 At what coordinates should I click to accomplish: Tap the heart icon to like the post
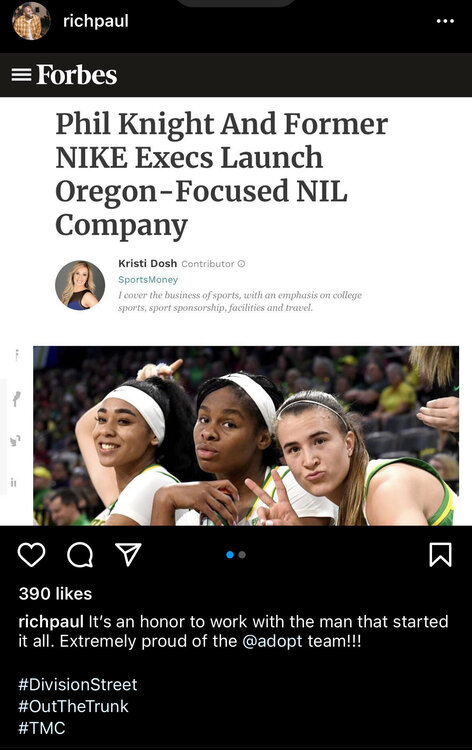[32, 555]
